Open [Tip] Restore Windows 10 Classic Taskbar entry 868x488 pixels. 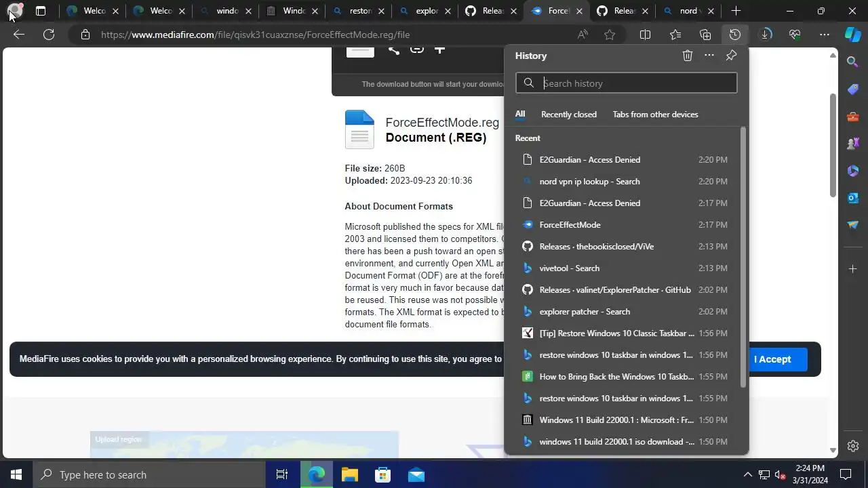pyautogui.click(x=624, y=333)
